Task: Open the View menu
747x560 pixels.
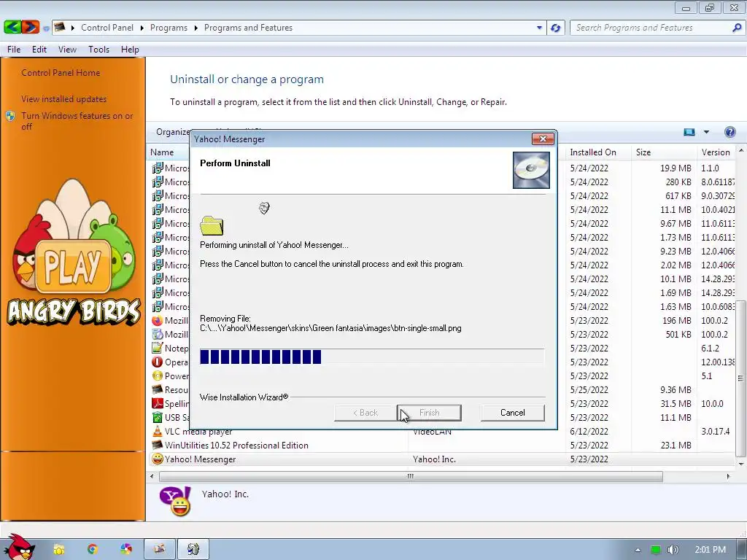Action: tap(67, 50)
